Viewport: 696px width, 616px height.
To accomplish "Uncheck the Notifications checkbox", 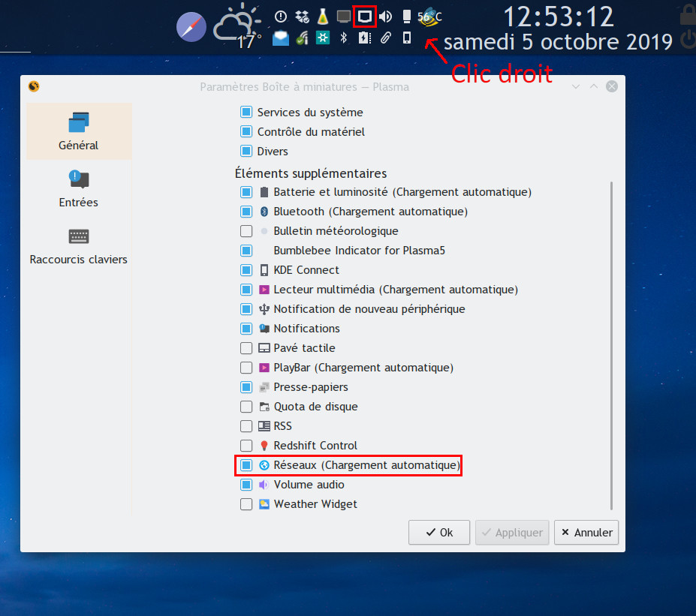I will 246,328.
